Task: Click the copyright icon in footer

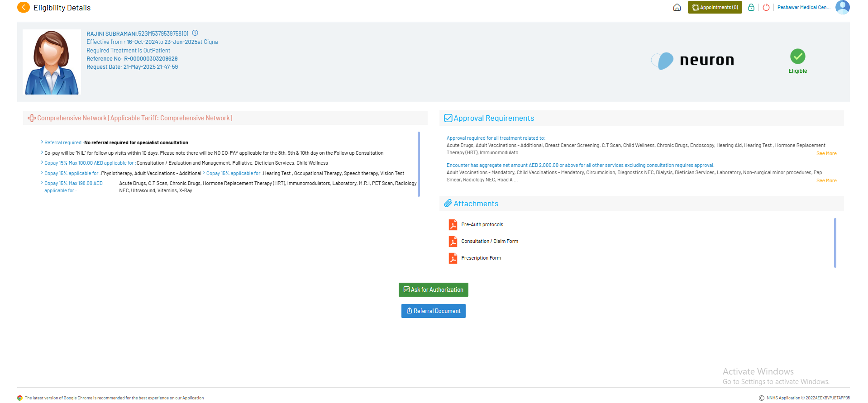Action: pyautogui.click(x=762, y=398)
